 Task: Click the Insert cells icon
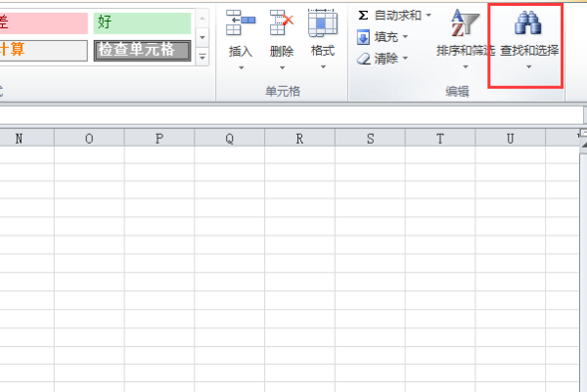click(x=241, y=22)
